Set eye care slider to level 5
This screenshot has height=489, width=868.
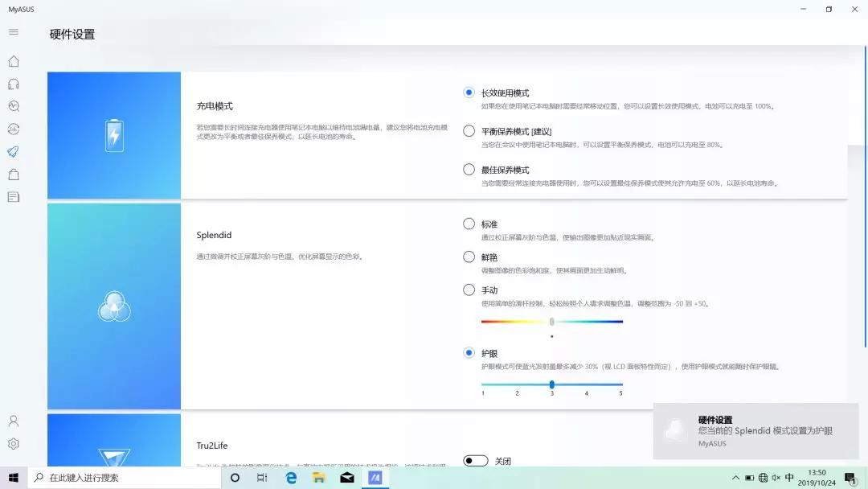pos(621,384)
